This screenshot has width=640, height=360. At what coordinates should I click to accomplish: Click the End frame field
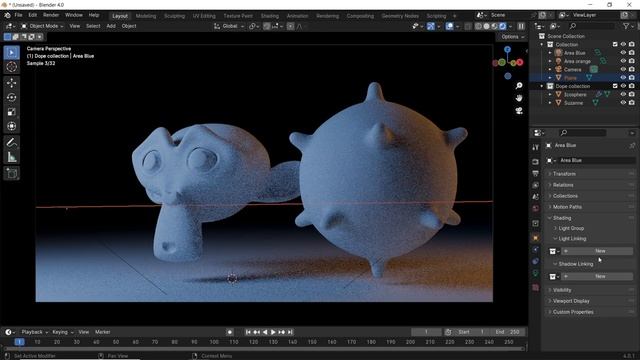pyautogui.click(x=508, y=332)
